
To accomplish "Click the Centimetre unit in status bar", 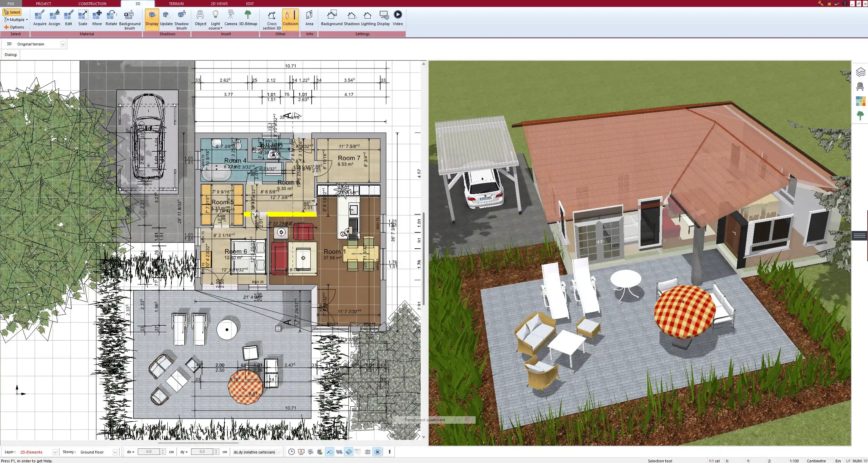I will coord(816,461).
